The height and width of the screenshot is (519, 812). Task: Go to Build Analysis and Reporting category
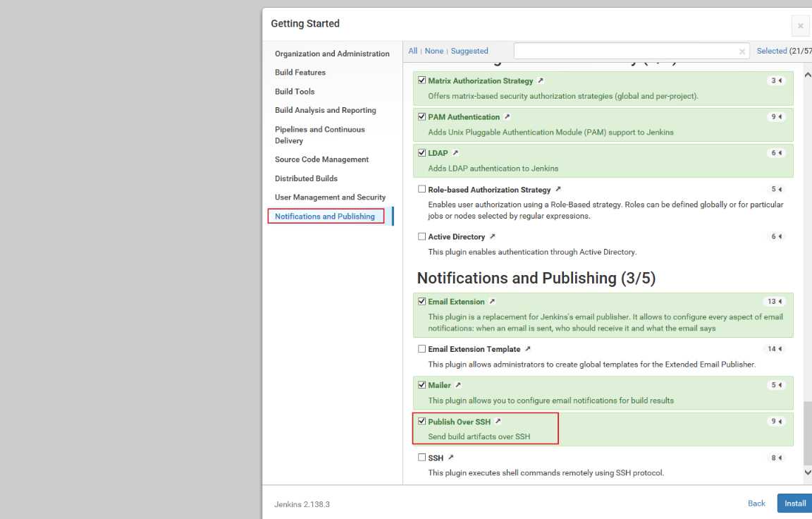(x=325, y=110)
